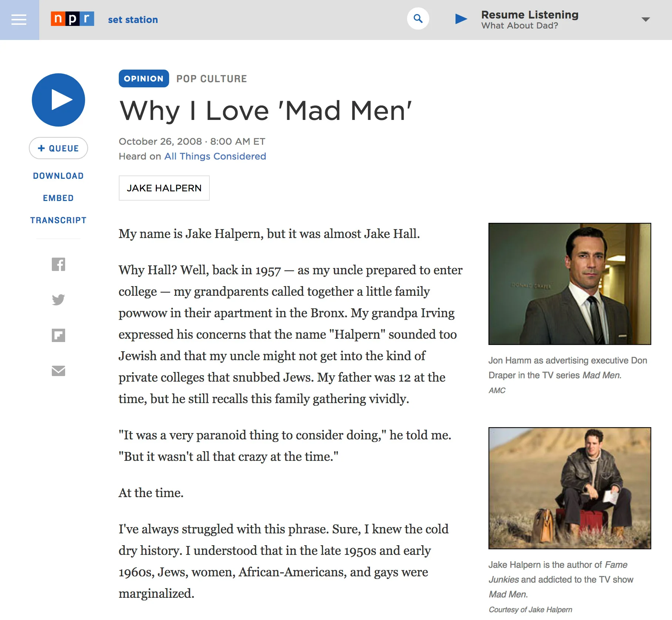Viewport: 672px width, 620px height.
Task: Open the hamburger navigation menu
Action: pyautogui.click(x=19, y=20)
